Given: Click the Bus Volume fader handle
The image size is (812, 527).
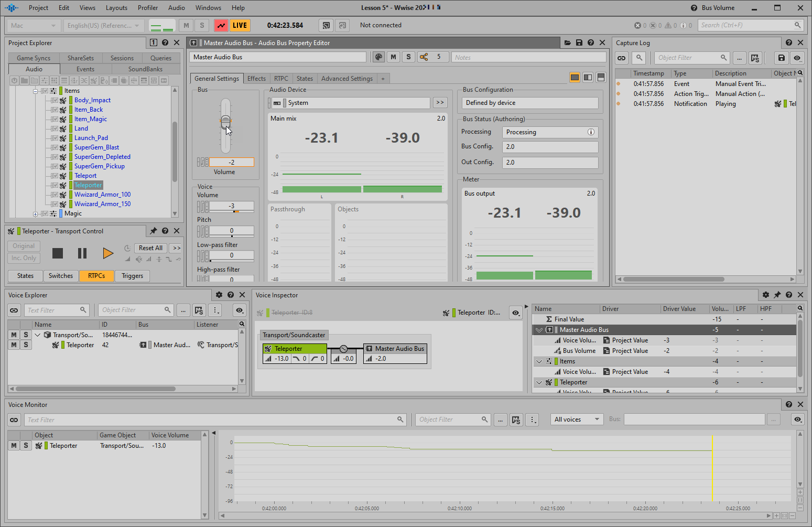Looking at the screenshot, I should pos(225,122).
